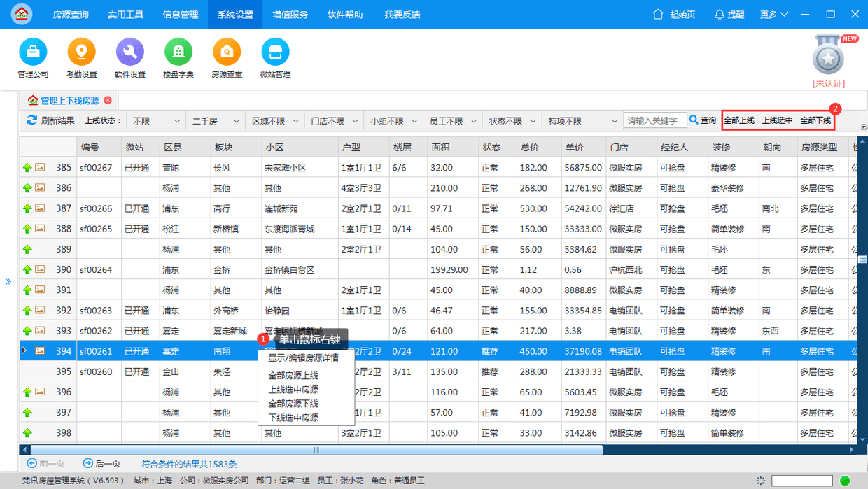Image resolution: width=868 pixels, height=489 pixels.
Task: Click the vertical scrollbar thumb
Action: (x=862, y=259)
